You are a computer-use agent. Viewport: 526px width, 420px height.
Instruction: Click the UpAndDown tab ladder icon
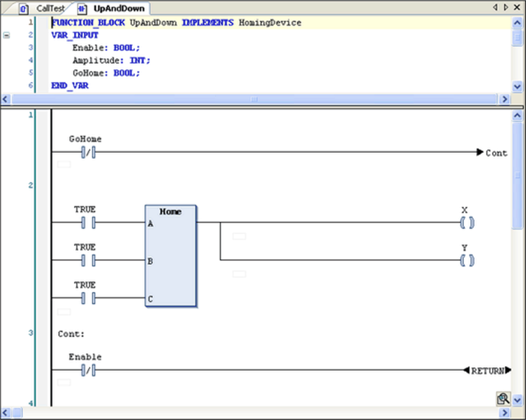click(82, 9)
